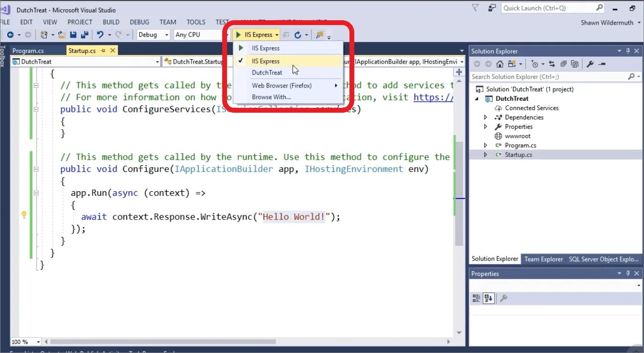Open the Shawn Wildermuth account menu

click(x=610, y=23)
